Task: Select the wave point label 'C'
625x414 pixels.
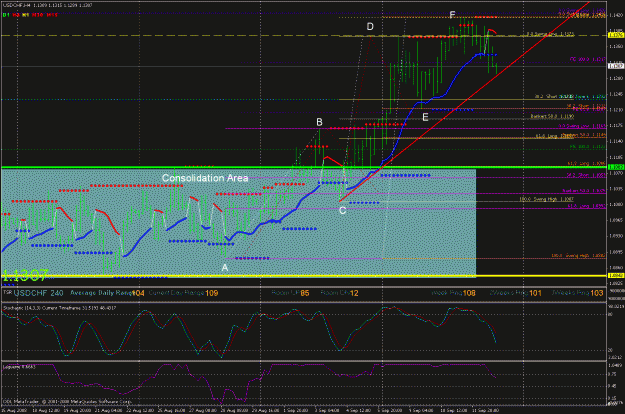Action: pyautogui.click(x=342, y=210)
